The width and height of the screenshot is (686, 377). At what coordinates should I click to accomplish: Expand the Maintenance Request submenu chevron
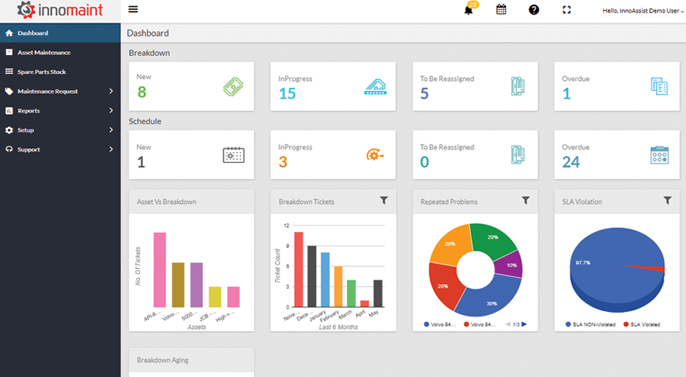point(111,91)
